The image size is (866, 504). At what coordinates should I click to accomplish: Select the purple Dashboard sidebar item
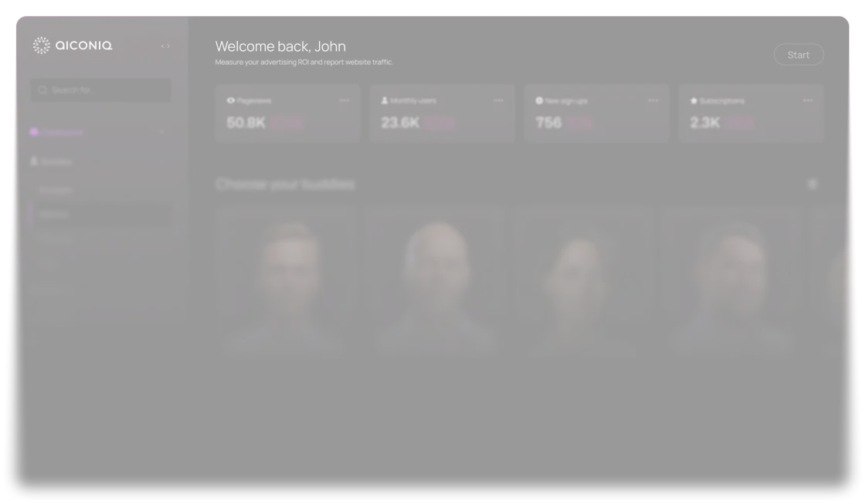tap(100, 132)
